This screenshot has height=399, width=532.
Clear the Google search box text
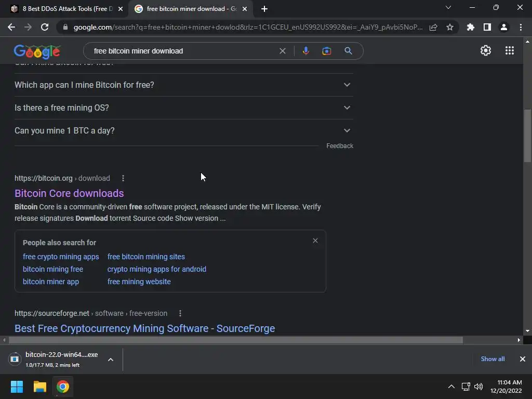tap(282, 51)
